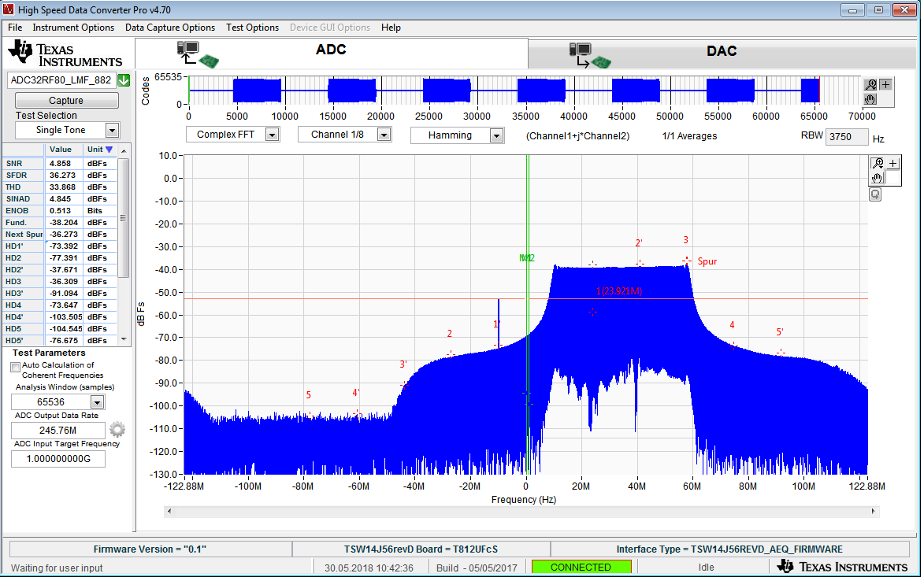Click the zoom tool on the codes graph palette
The image size is (924, 577).
pyautogui.click(x=870, y=85)
